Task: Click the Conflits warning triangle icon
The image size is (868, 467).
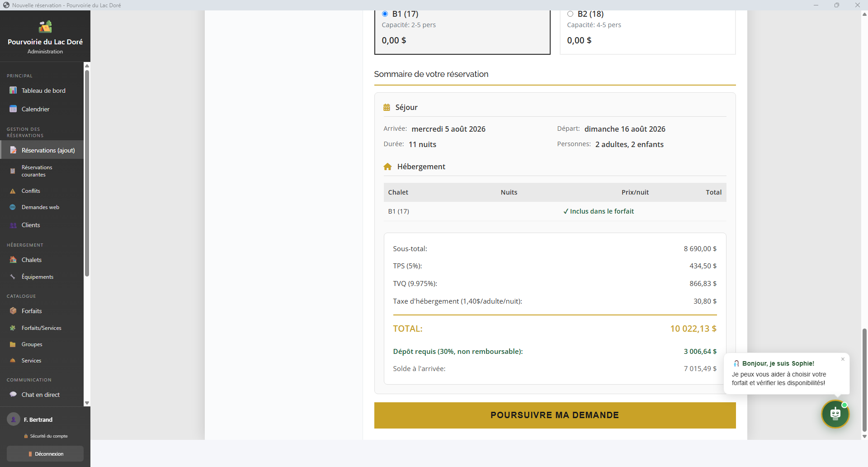Action: coord(13,191)
